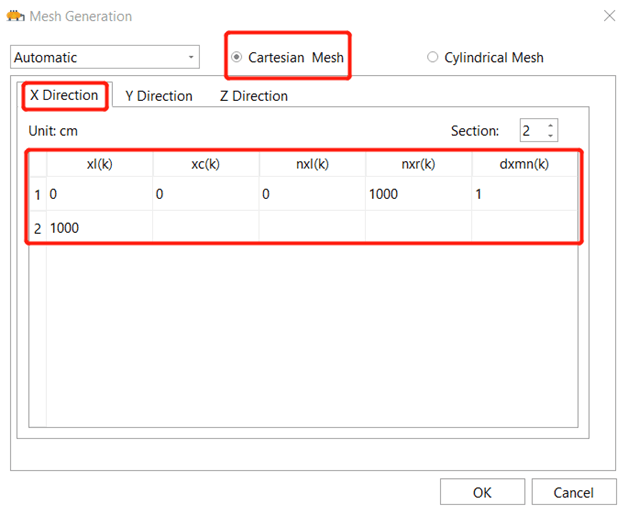Open the Automatic mode dropdown
Viewport: 628px width, 515px height.
click(x=105, y=57)
